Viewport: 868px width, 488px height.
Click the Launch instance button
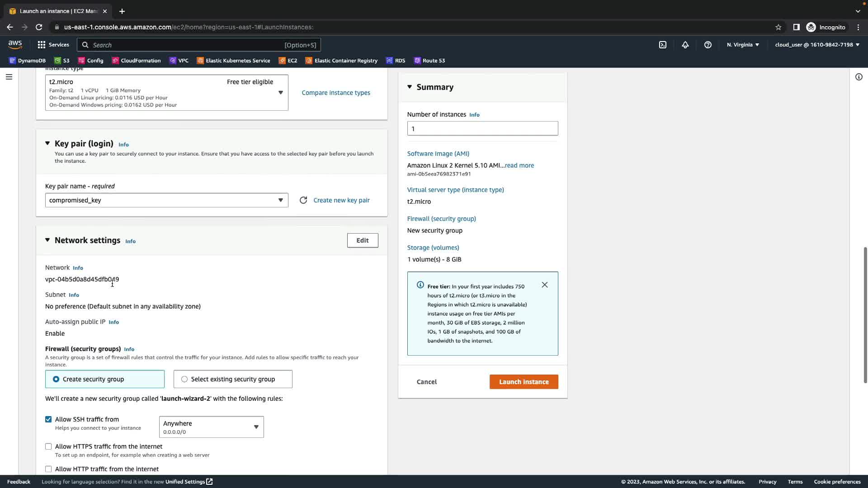click(x=524, y=382)
